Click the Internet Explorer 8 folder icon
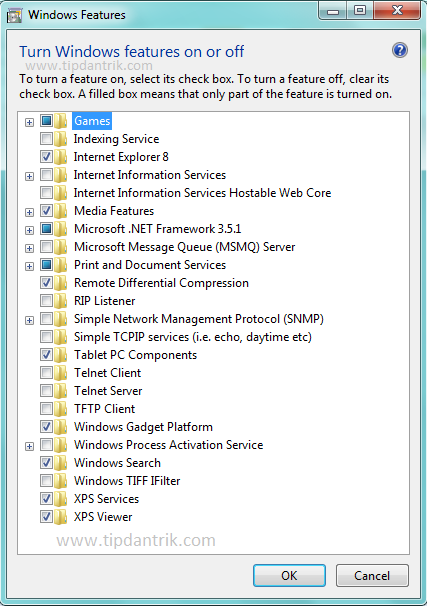The height and width of the screenshot is (606, 427). (x=60, y=157)
